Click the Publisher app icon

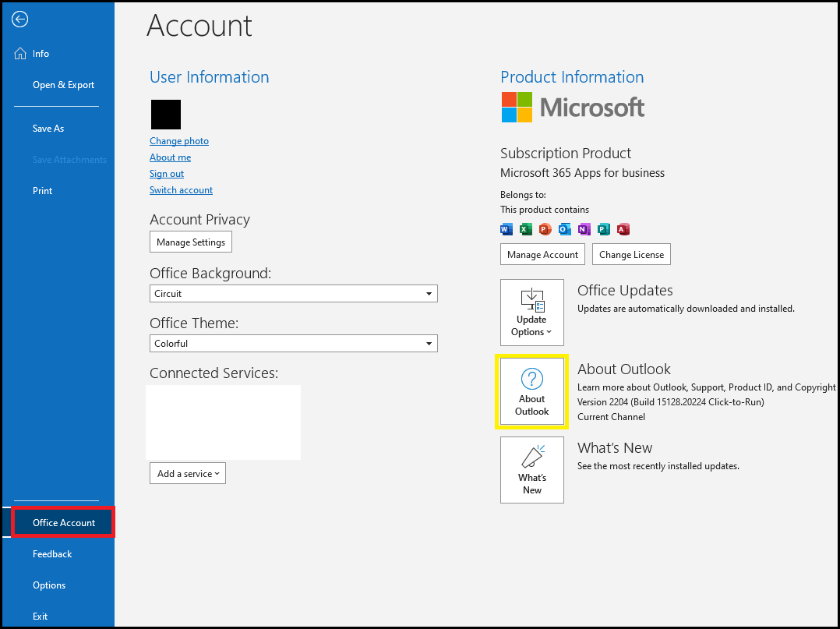tap(604, 229)
